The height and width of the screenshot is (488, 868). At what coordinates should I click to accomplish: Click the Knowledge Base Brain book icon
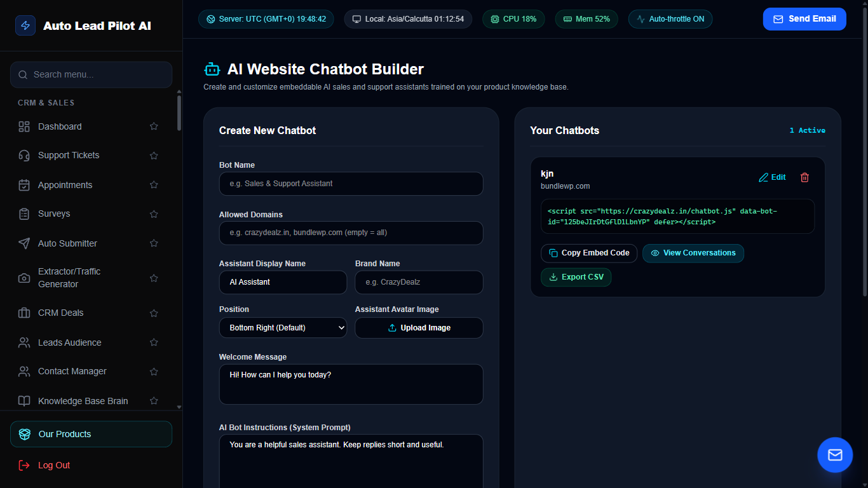pyautogui.click(x=24, y=401)
